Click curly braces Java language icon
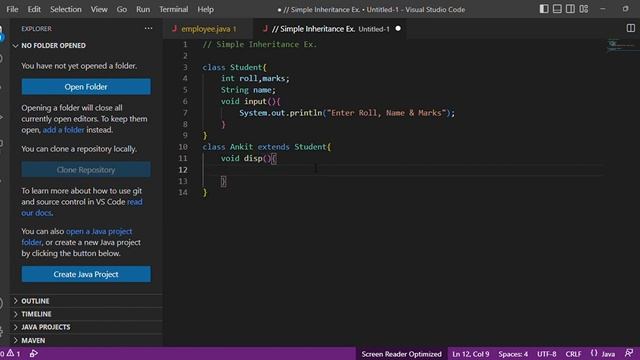640x360 pixels. [594, 353]
